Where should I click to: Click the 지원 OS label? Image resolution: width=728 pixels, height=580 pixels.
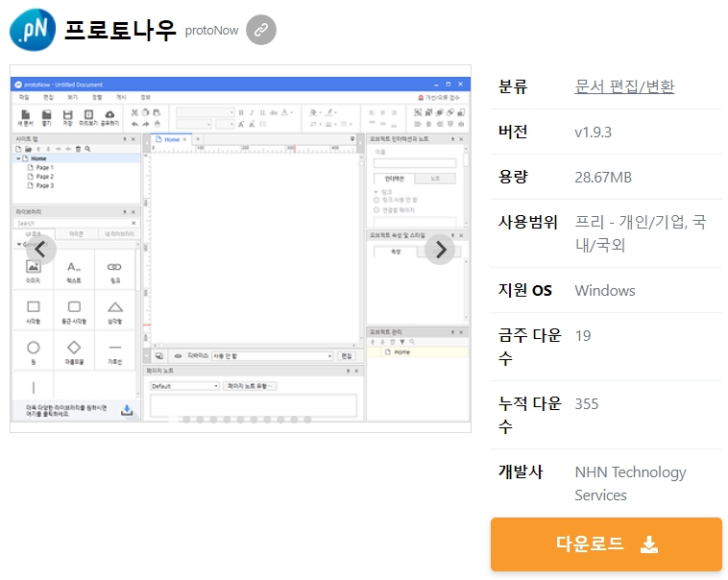[x=525, y=290]
